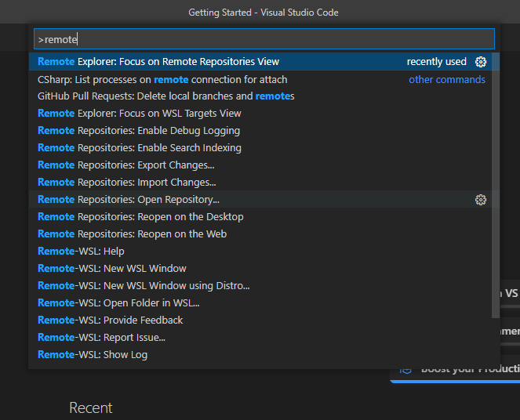Choose Remote Repositories: Reopen on the Desktop
The width and height of the screenshot is (520, 420).
(x=140, y=217)
